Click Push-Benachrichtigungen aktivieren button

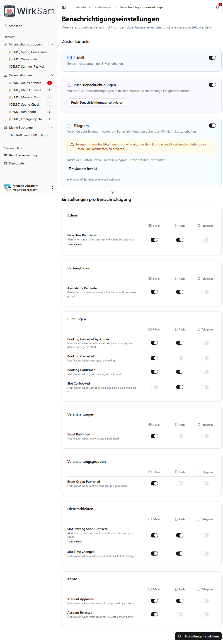pyautogui.click(x=97, y=102)
